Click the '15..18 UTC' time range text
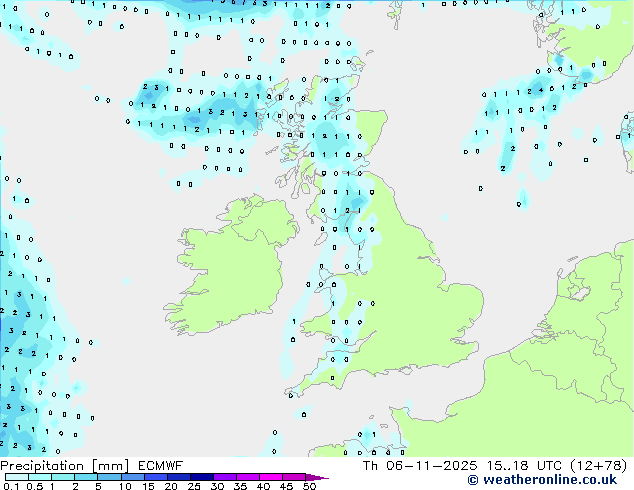Viewport: 634px width, 490px height. click(524, 466)
